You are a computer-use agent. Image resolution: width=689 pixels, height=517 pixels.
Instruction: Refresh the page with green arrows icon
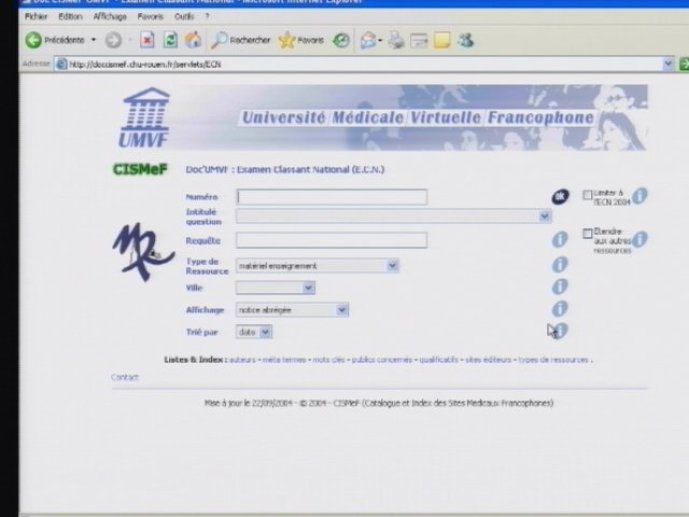click(x=170, y=40)
